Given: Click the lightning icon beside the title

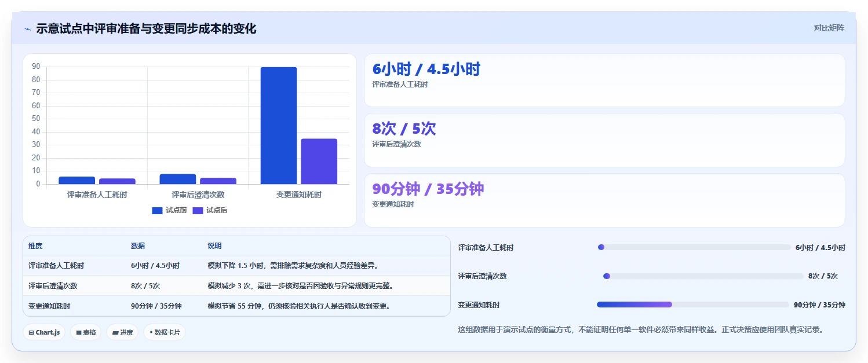Looking at the screenshot, I should 28,29.
